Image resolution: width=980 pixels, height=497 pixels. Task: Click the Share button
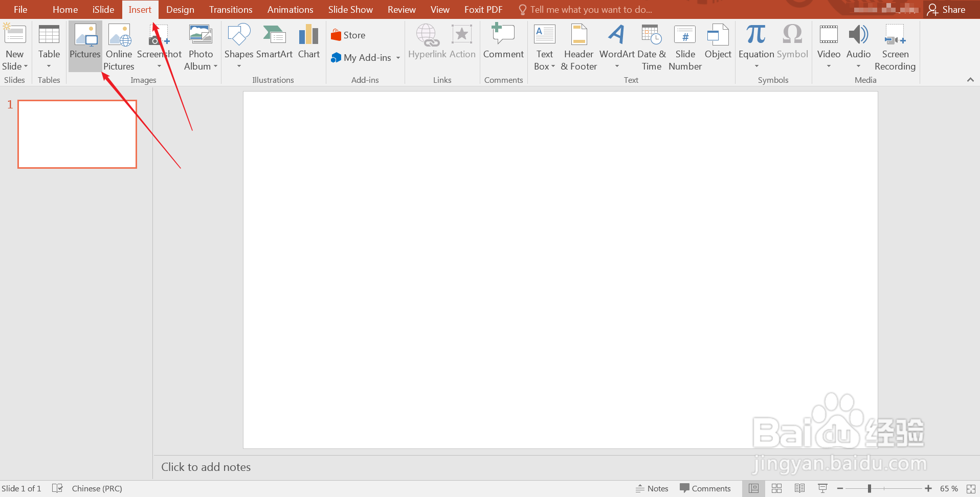point(947,10)
